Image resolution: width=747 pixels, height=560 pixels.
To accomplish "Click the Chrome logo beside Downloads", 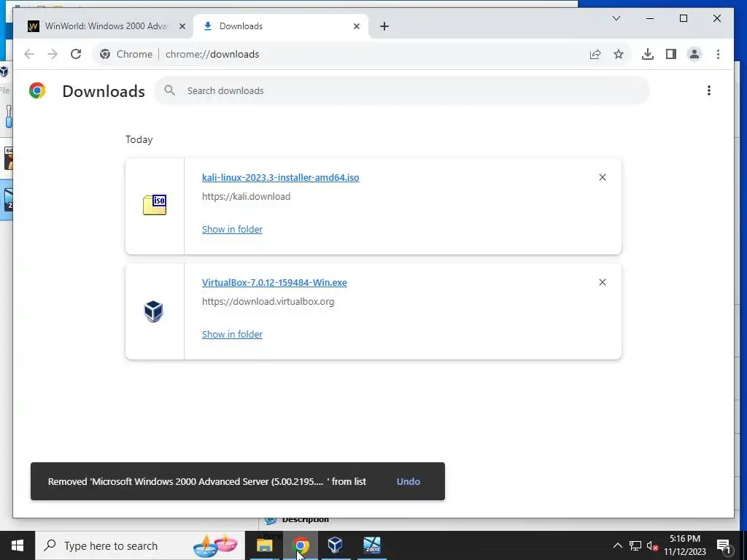I will [x=37, y=90].
